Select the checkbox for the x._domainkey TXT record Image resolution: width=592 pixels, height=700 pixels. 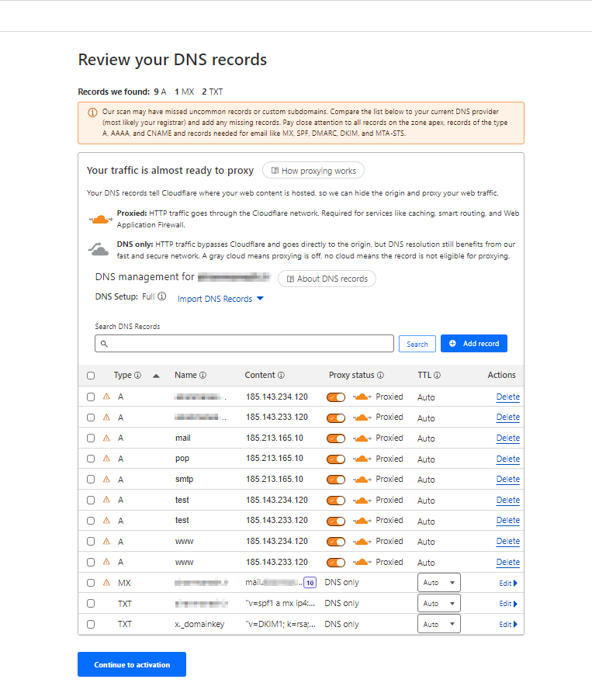[x=91, y=624]
